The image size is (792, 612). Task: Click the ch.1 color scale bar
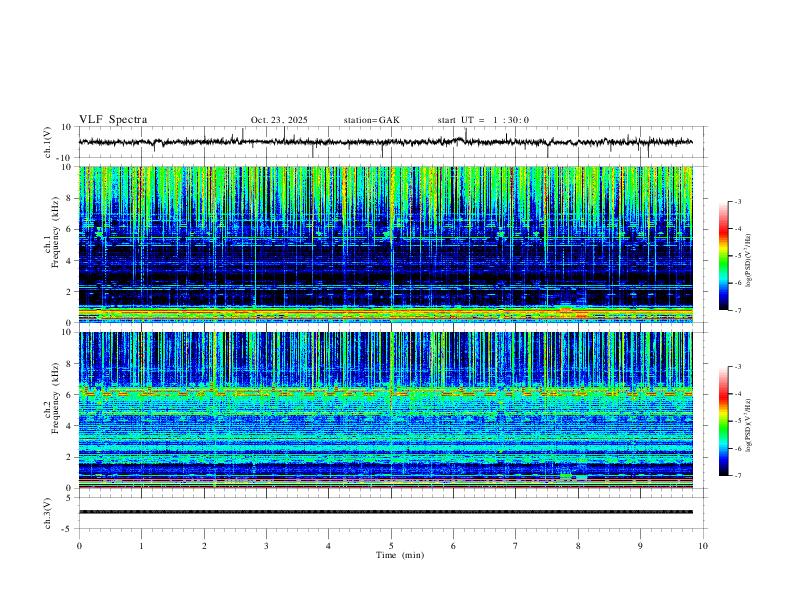tap(723, 256)
